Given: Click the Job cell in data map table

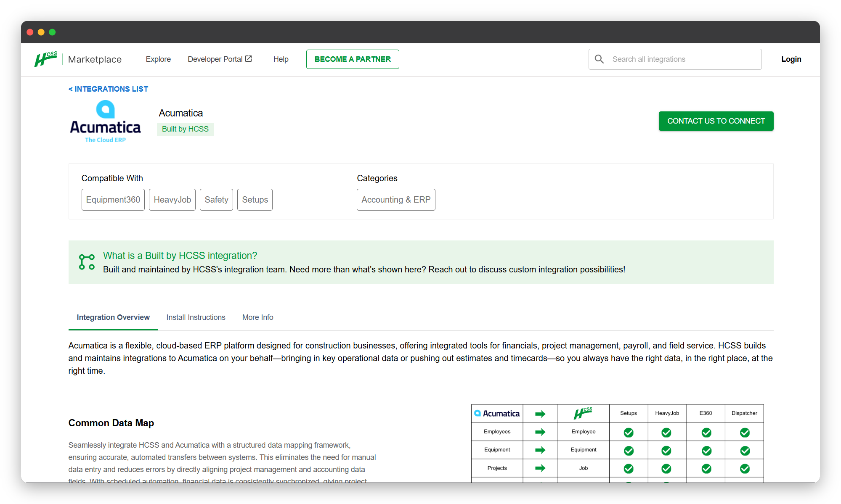Looking at the screenshot, I should pos(583,468).
